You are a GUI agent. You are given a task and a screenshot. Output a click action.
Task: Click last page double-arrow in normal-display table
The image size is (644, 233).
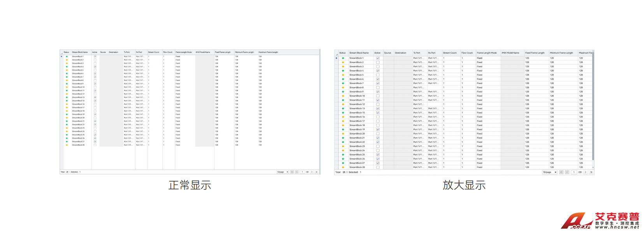click(x=317, y=172)
